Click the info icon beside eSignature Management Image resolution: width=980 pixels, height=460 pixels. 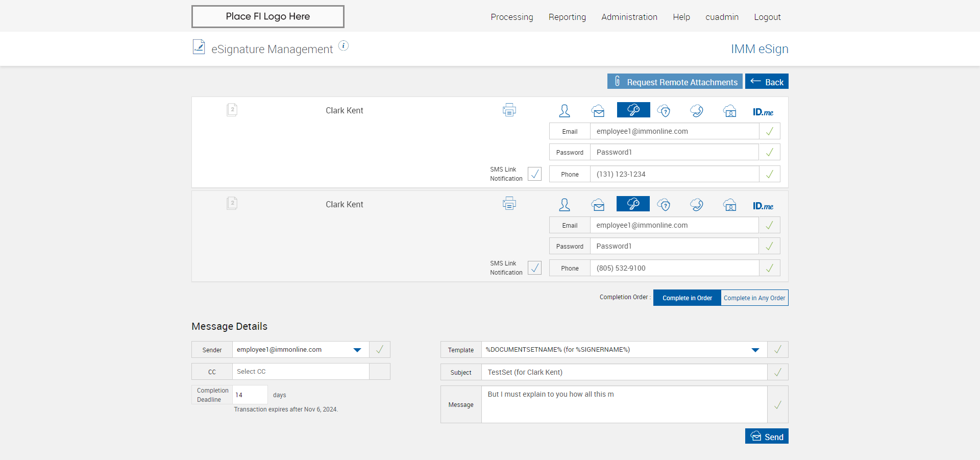point(344,46)
